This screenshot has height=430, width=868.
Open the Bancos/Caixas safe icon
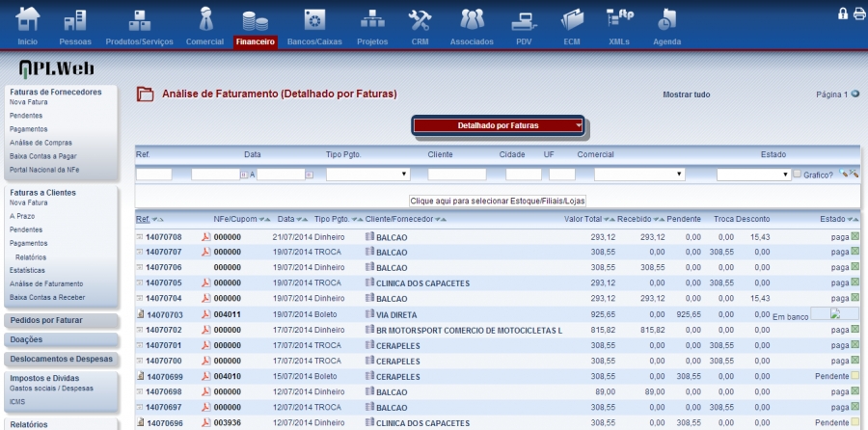(314, 20)
